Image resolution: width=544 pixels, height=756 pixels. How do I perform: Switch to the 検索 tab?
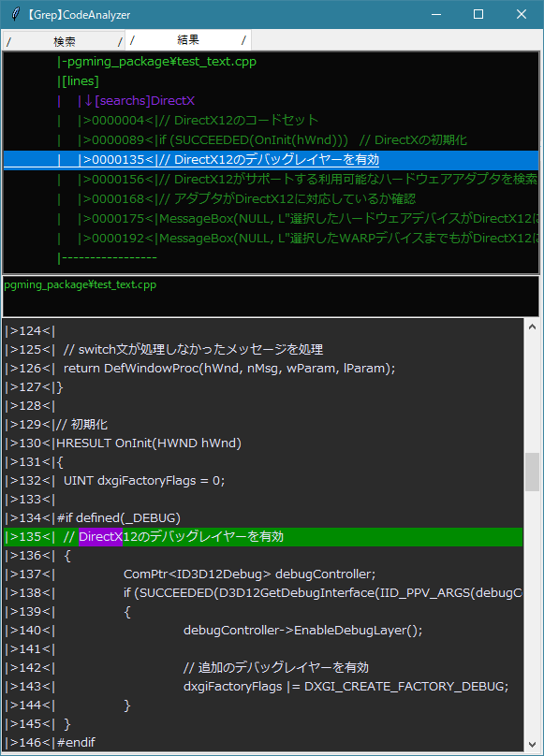(x=64, y=41)
